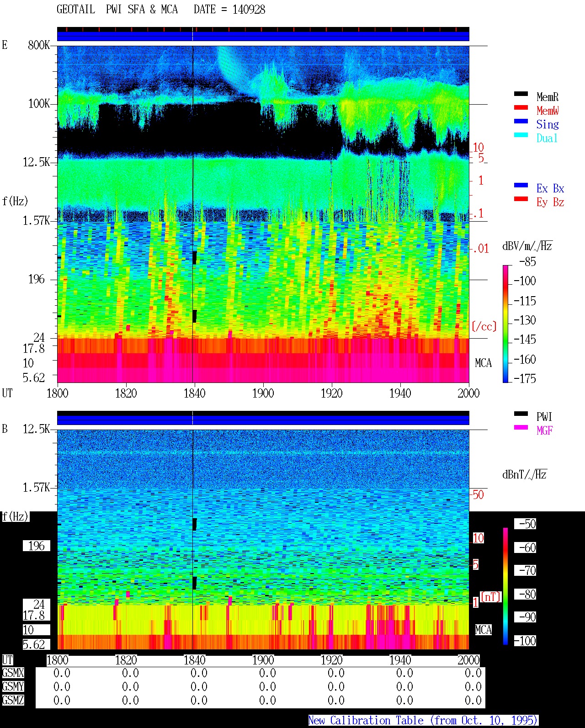Click the 800K frequency axis label
Image resolution: width=585 pixels, height=728 pixels.
(x=39, y=45)
